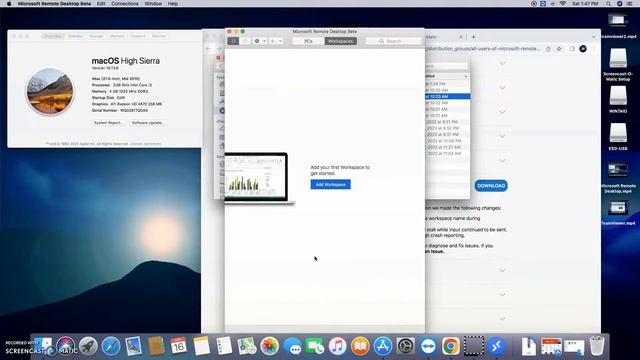Open Microsoft Remote Desktop from the Dock
Screen dimensions: 640x360
pos(496,346)
